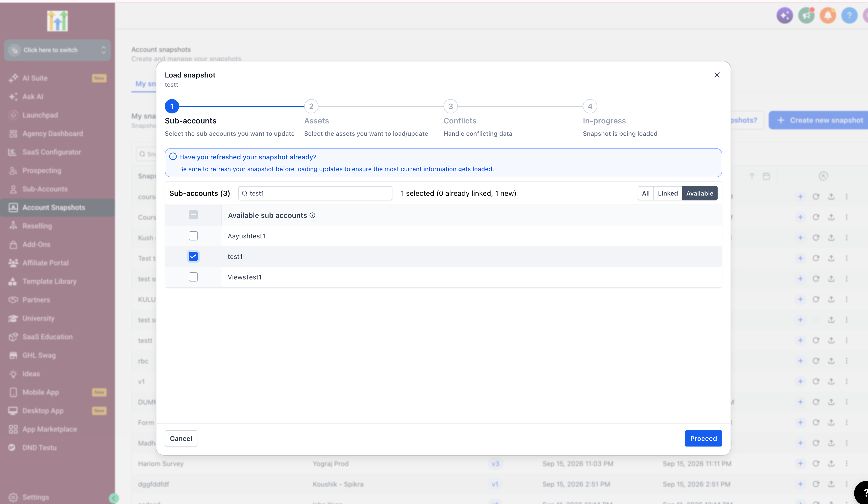Switch filter to Available sub-accounts

pyautogui.click(x=700, y=193)
